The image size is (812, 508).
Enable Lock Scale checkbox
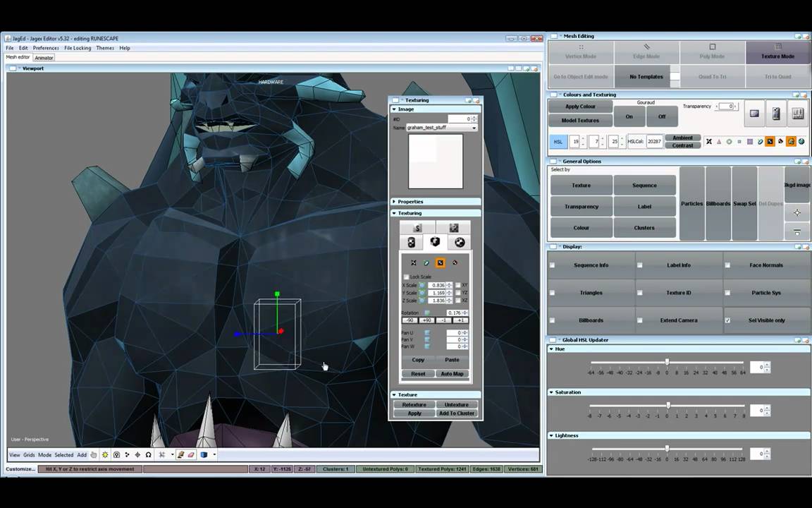(x=406, y=277)
